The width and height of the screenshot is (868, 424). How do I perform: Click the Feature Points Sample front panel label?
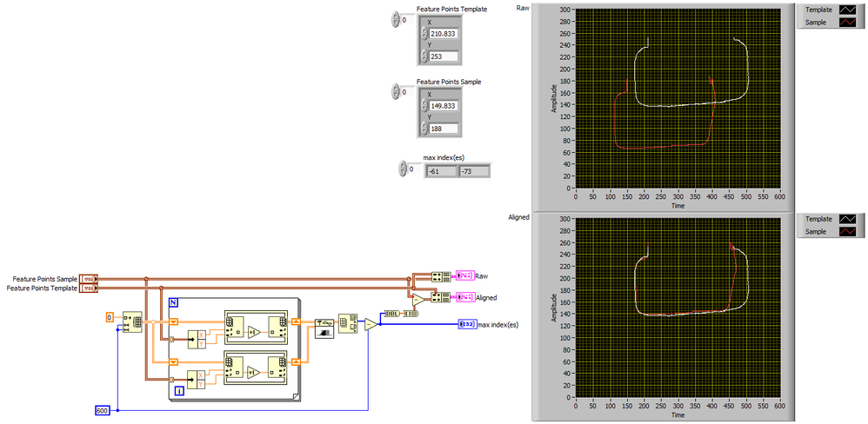(449, 82)
